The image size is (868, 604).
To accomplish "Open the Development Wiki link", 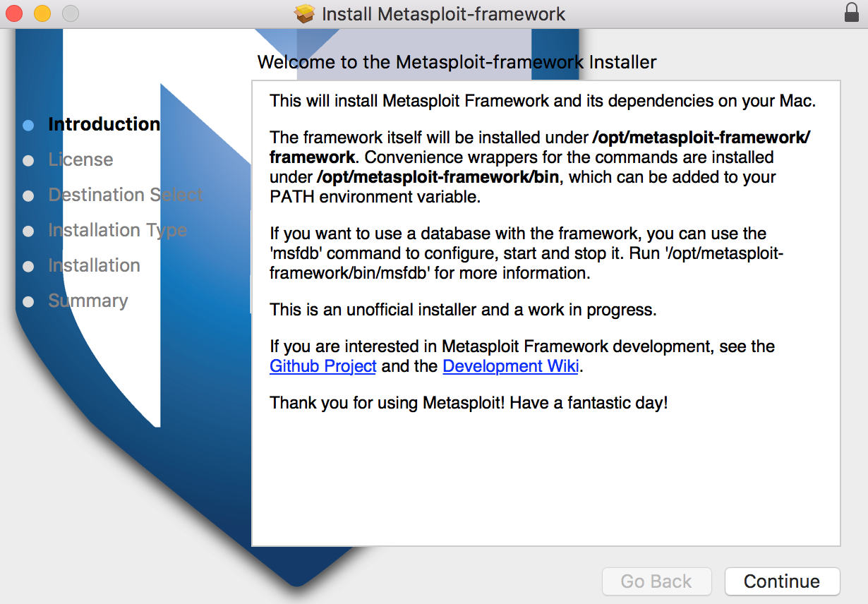I will 511,366.
